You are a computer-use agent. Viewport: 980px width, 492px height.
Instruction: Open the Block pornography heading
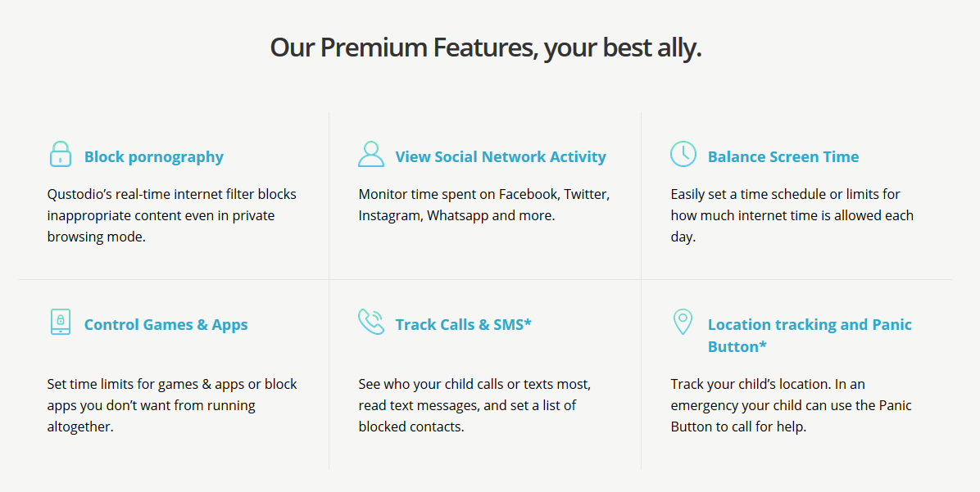pos(154,156)
